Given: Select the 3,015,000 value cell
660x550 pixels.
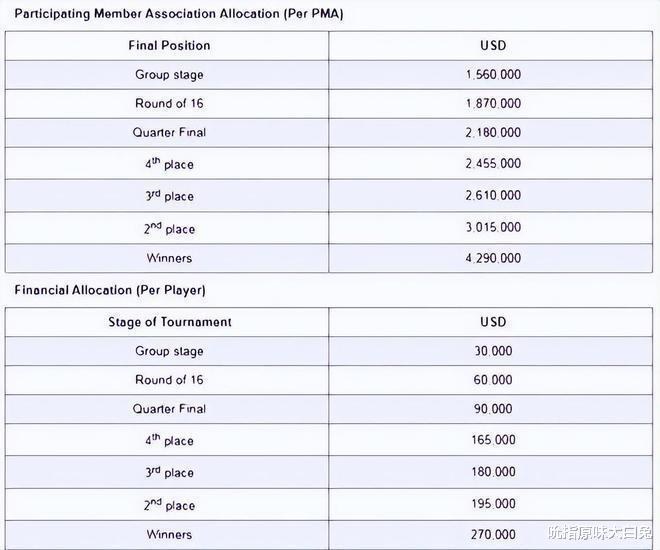Looking at the screenshot, I should coord(493,228).
